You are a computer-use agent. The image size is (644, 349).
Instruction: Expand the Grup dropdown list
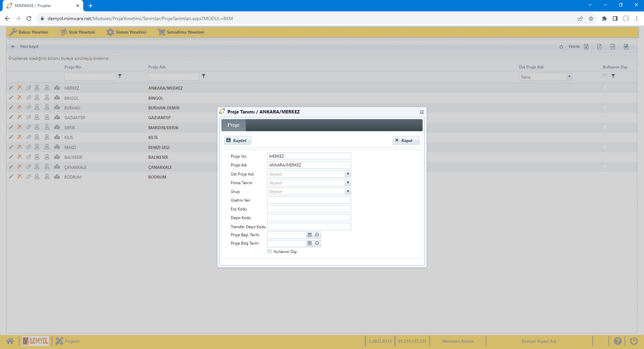coord(348,191)
